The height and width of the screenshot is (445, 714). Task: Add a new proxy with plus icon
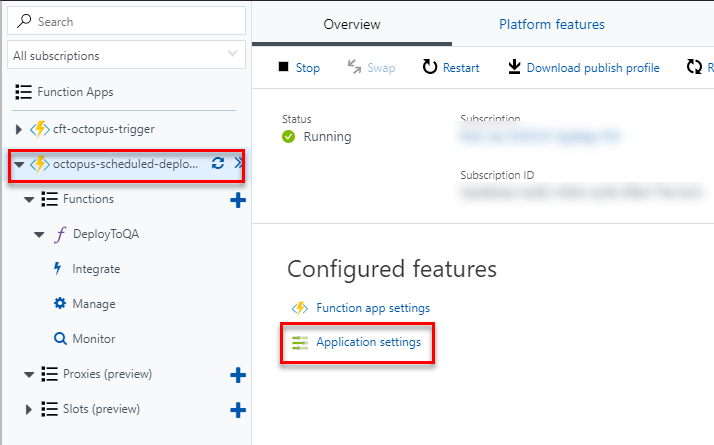coord(238,375)
